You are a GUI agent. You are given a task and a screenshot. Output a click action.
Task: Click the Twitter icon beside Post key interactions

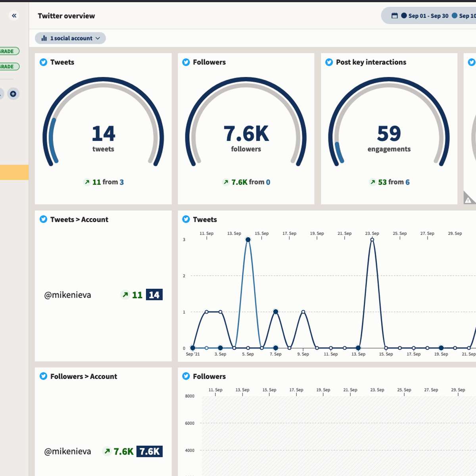329,62
